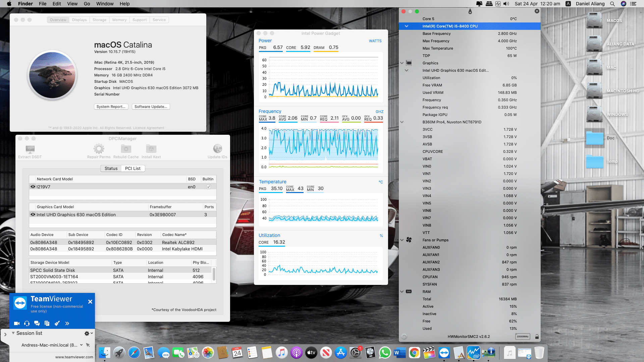Open TeamViewer chat bubbles
This screenshot has width=644, height=362.
coord(37,323)
